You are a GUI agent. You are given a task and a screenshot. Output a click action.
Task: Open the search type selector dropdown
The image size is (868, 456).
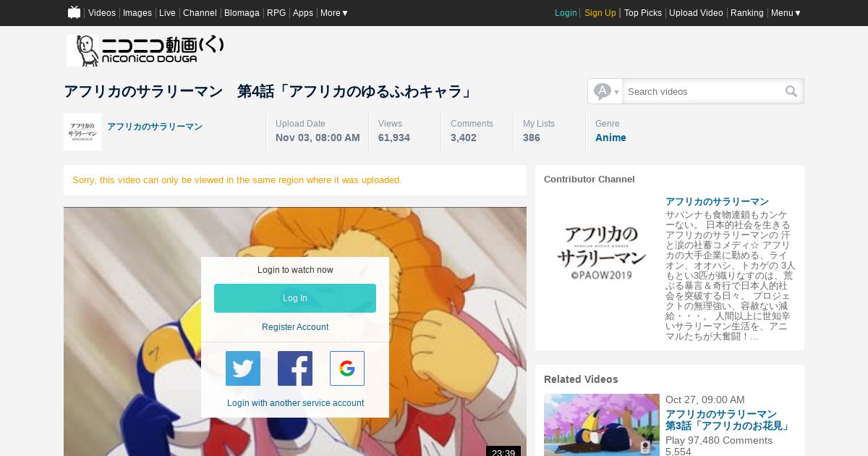pos(606,91)
